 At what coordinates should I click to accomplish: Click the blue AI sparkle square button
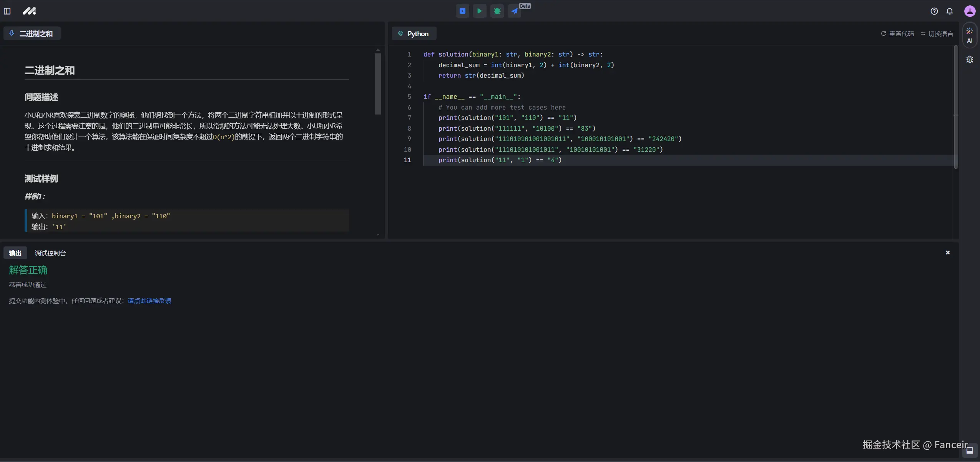462,11
